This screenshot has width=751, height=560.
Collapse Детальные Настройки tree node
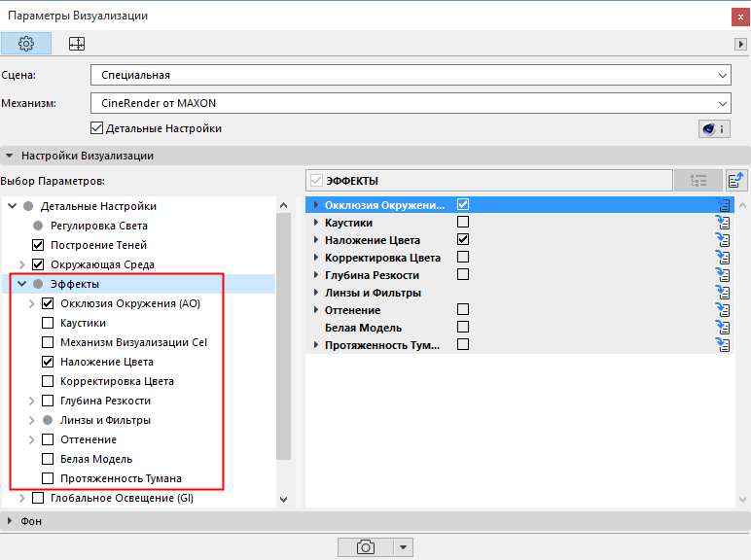pos(13,206)
